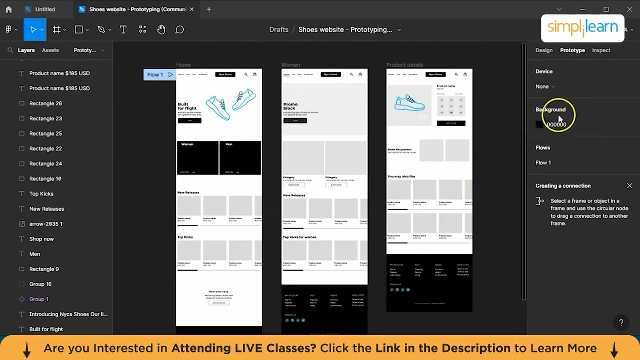This screenshot has height=360, width=640.
Task: Select the Home frame title on canvas
Action: 183,65
